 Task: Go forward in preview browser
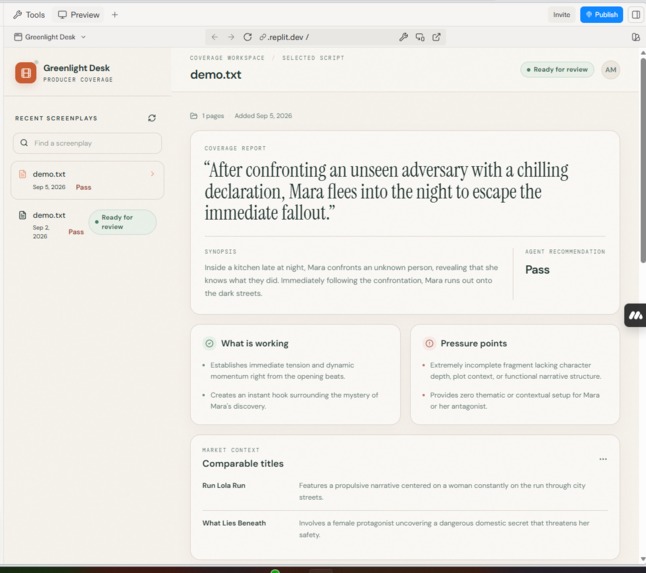231,37
